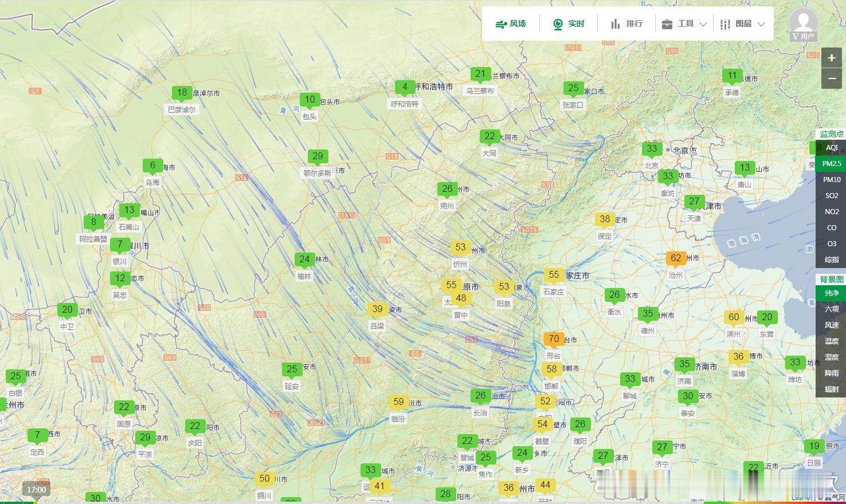The height and width of the screenshot is (504, 846).
Task: Zoom out with the minus button
Action: (x=832, y=78)
